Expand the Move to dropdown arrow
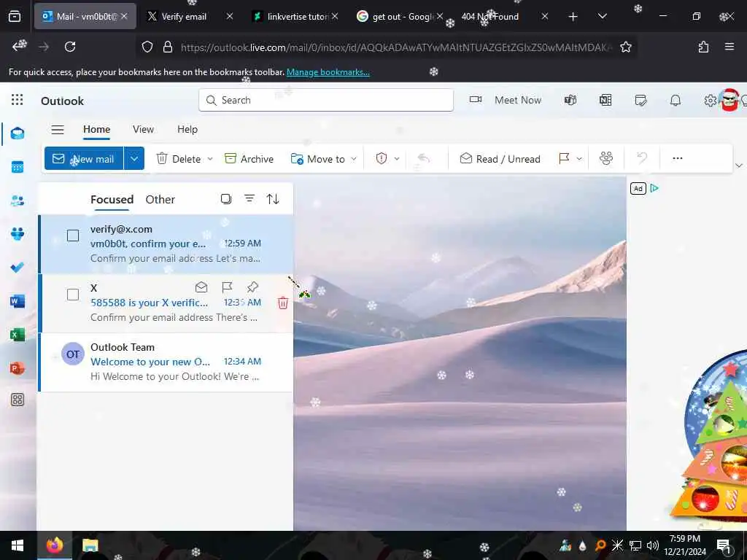 click(x=354, y=158)
